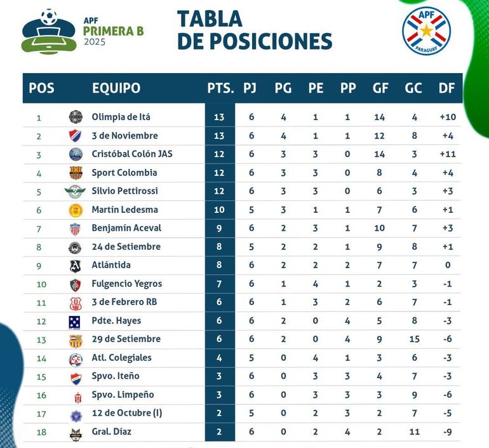Image resolution: width=489 pixels, height=448 pixels.
Task: Click Olimpia de Itá's 13 points cell
Action: (220, 117)
